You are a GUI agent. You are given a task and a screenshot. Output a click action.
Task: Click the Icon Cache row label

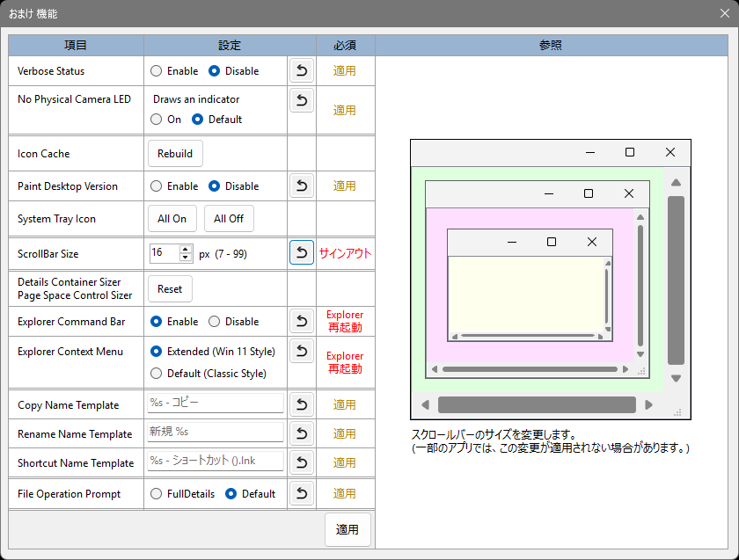click(x=43, y=154)
